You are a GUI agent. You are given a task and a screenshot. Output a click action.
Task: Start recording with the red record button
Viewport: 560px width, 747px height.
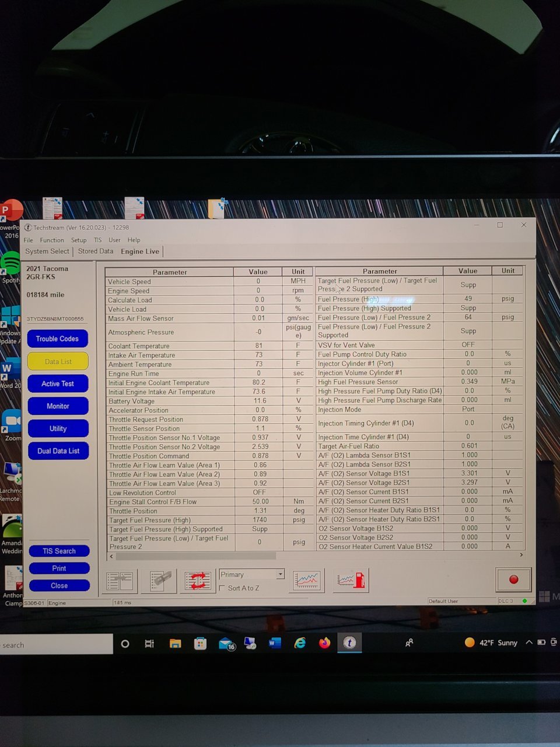pyautogui.click(x=513, y=579)
